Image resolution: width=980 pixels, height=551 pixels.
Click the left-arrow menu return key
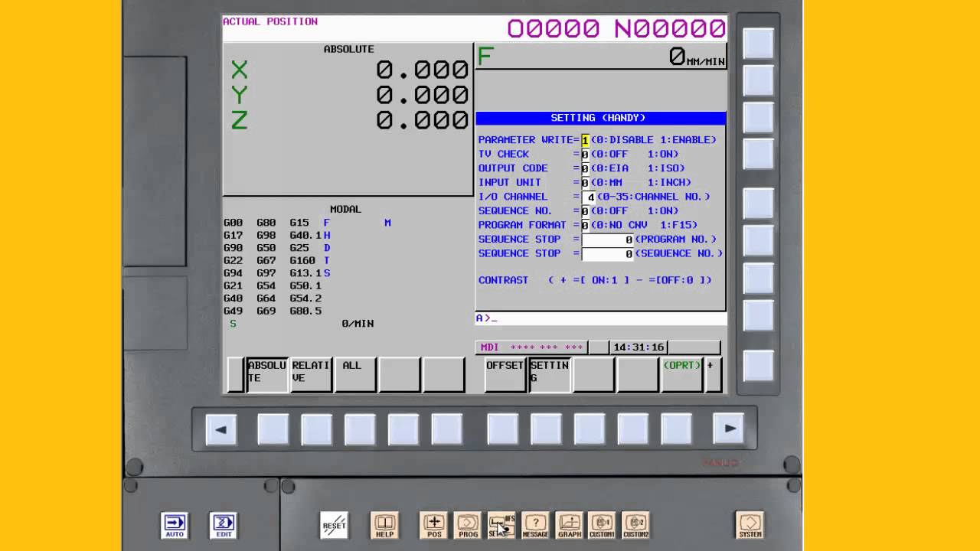(x=221, y=429)
